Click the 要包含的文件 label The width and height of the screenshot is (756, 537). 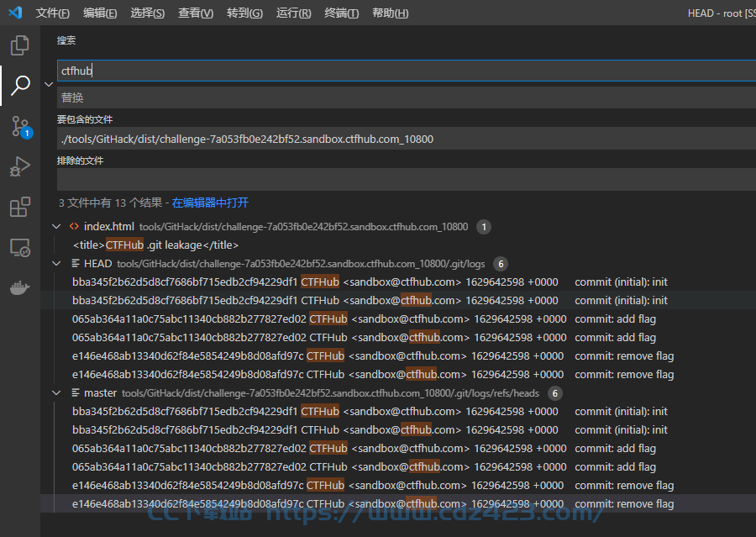coord(85,119)
